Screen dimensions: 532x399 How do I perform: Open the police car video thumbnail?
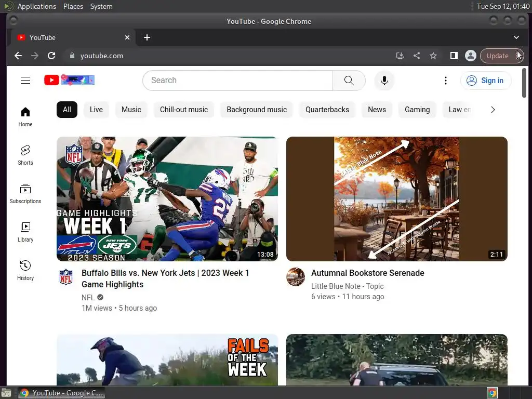pyautogui.click(x=396, y=360)
